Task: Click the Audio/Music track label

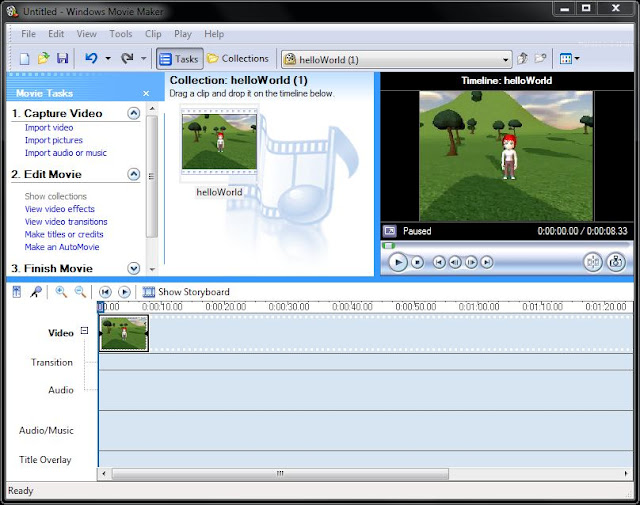Action: click(46, 430)
